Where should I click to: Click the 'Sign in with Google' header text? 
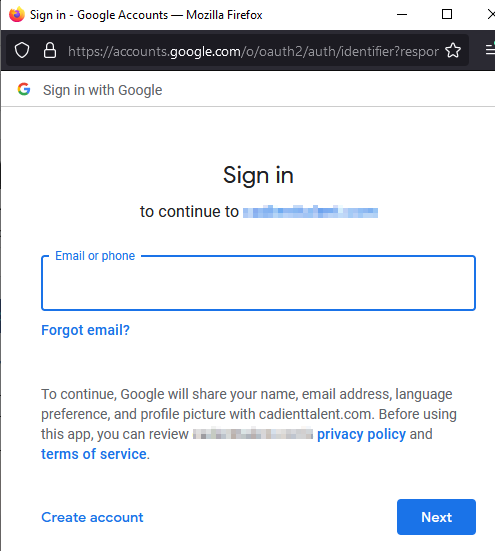pyautogui.click(x=103, y=90)
